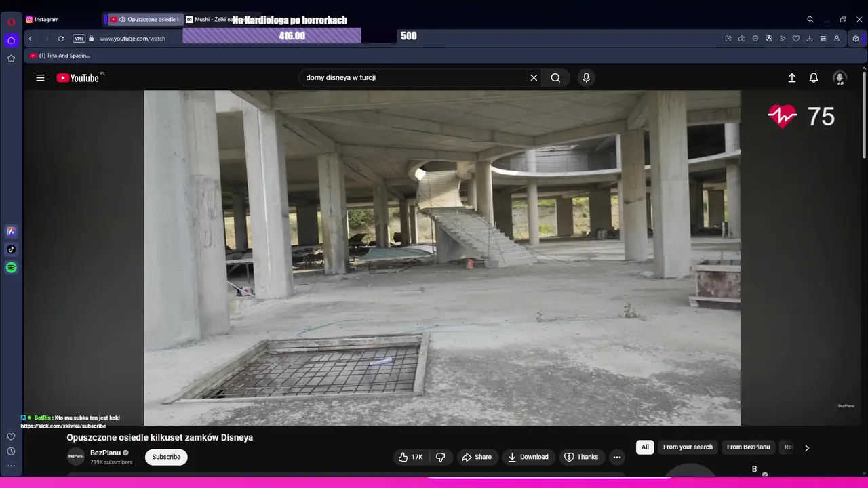
Task: Open YouTube account avatar menu
Action: click(840, 78)
